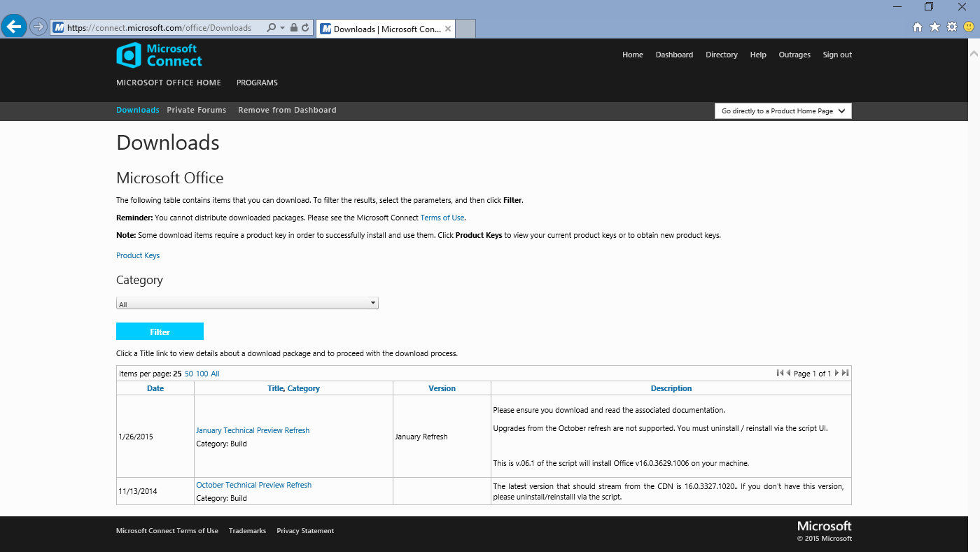Click the browser Back arrow button
This screenshot has height=552, width=980.
[13, 27]
